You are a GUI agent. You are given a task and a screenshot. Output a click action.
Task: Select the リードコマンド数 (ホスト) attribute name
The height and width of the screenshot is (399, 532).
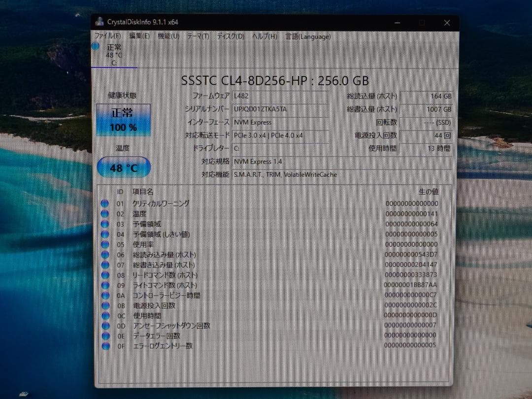pyautogui.click(x=165, y=275)
